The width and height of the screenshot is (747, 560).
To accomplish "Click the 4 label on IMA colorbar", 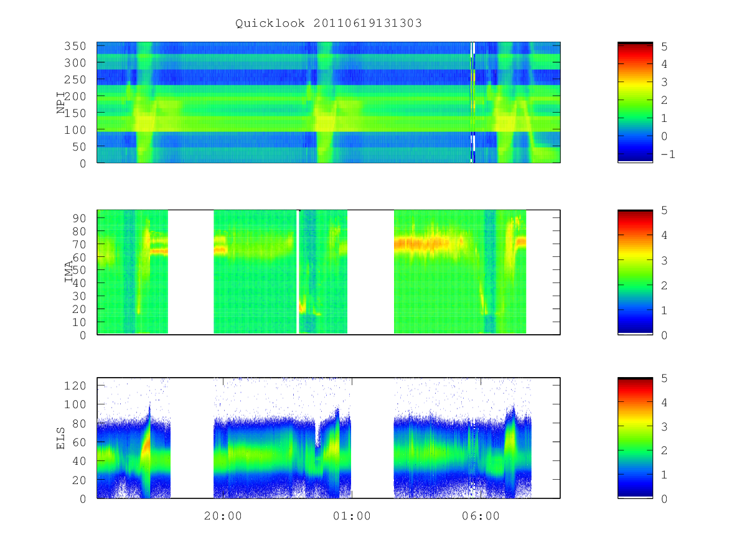I will click(x=664, y=235).
